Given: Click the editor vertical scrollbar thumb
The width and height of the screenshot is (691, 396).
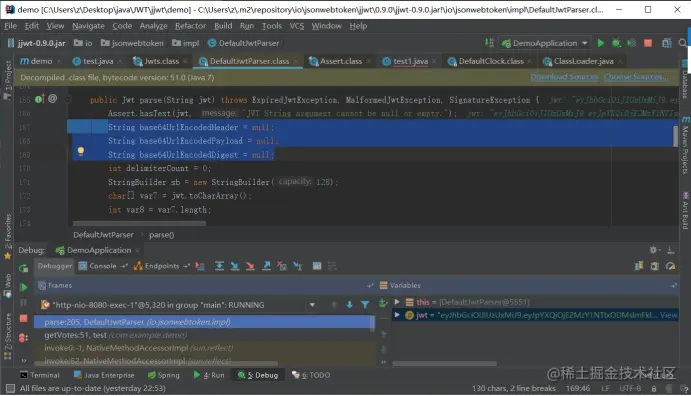Looking at the screenshot, I should click(x=675, y=136).
